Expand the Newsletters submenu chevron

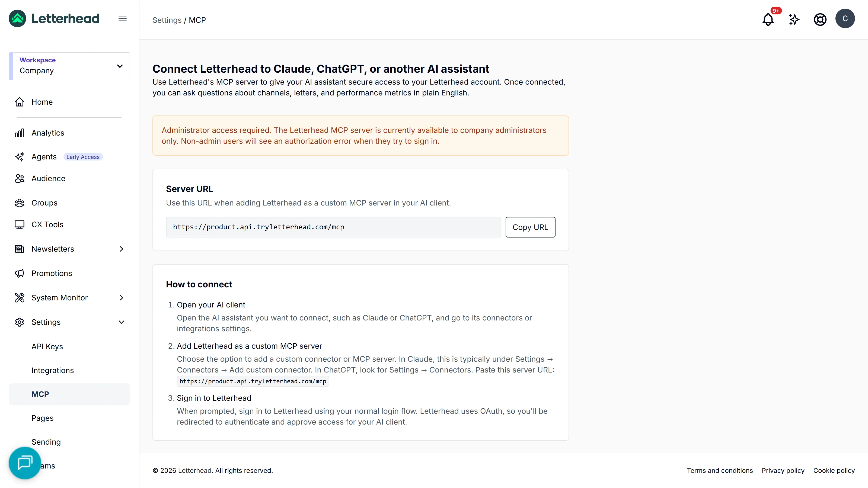(121, 249)
